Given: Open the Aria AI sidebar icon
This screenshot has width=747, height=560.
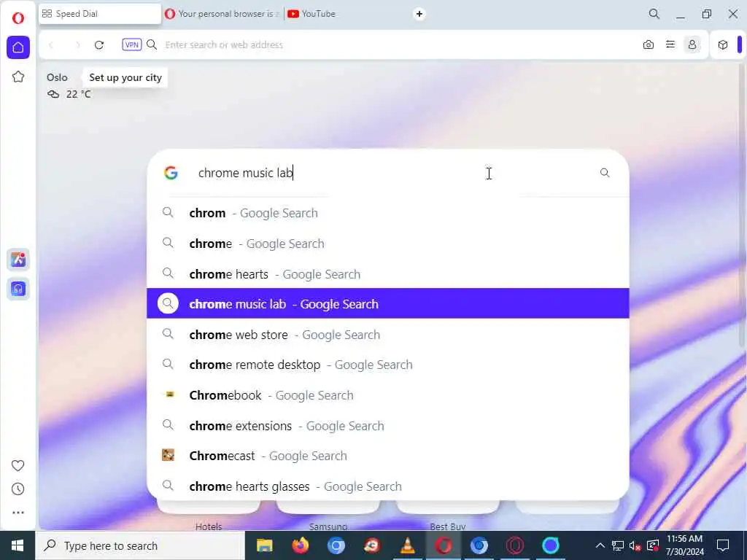Looking at the screenshot, I should 18,260.
